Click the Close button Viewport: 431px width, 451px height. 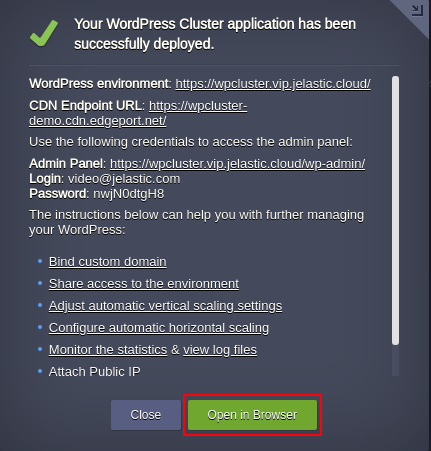click(146, 415)
